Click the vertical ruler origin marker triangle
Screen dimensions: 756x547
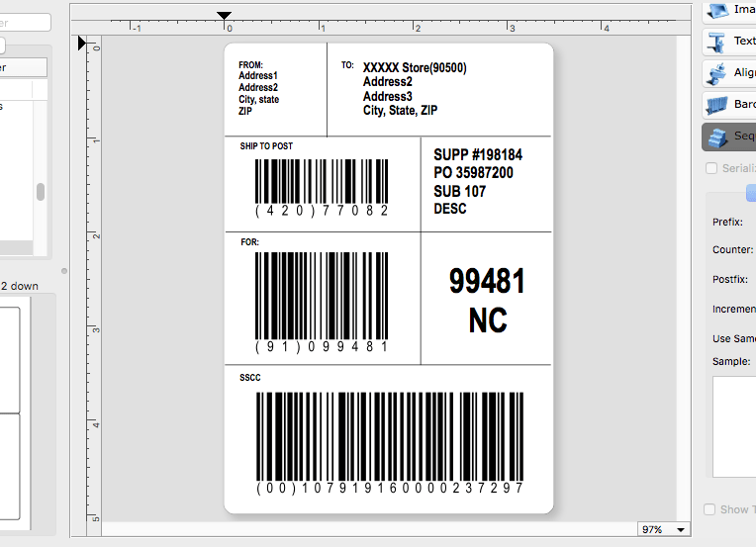(x=82, y=44)
